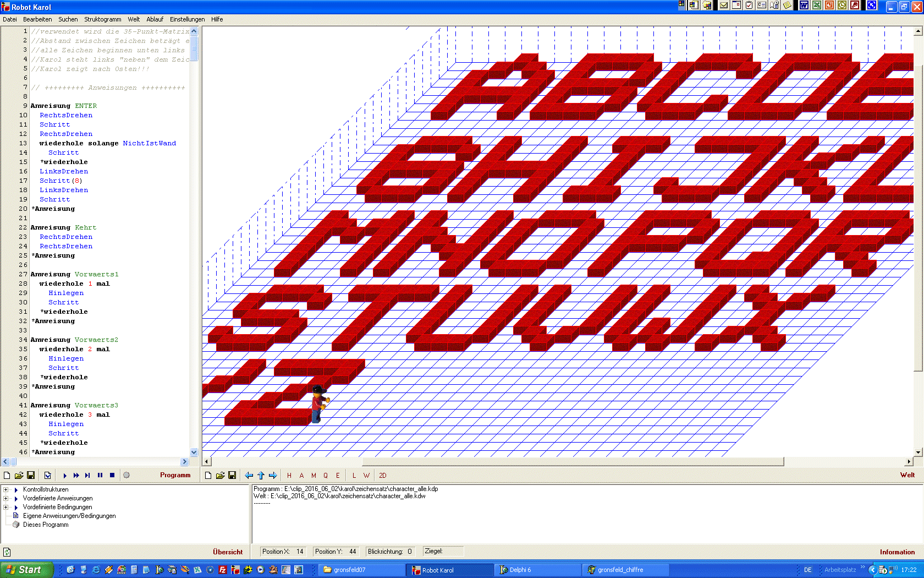This screenshot has width=924, height=578.
Task: Pause the running Karol program
Action: point(100,476)
